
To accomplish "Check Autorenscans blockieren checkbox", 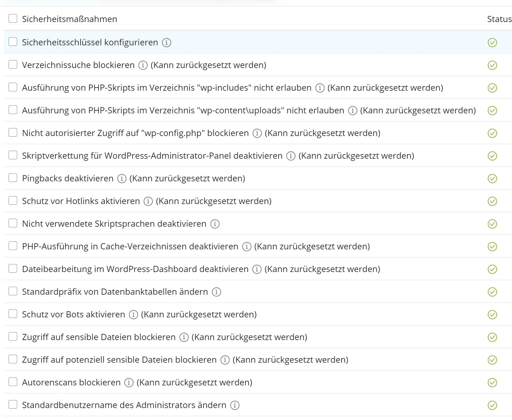I will click(x=13, y=382).
